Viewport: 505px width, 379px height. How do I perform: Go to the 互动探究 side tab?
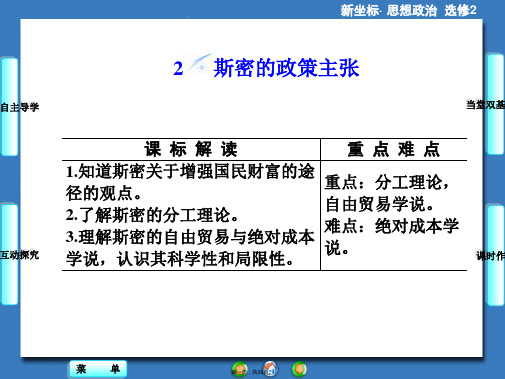click(x=10, y=255)
